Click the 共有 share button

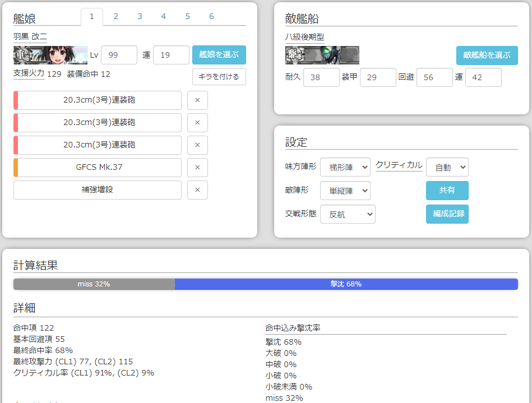(447, 191)
